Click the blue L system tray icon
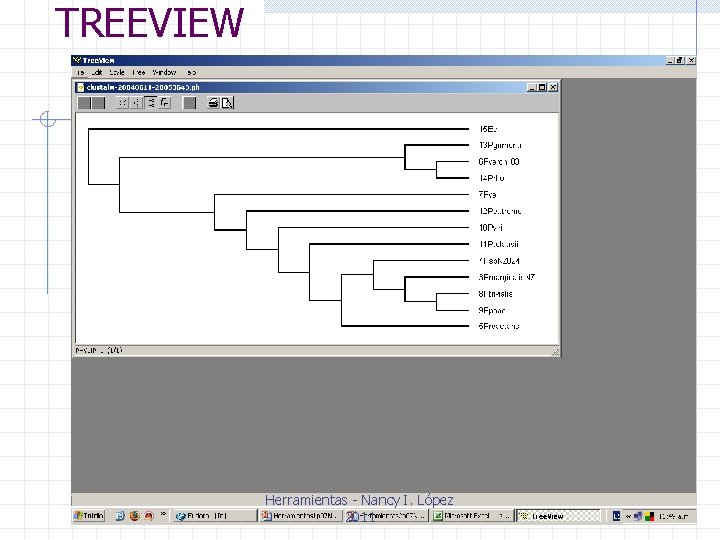This screenshot has width=720, height=540. tap(617, 516)
